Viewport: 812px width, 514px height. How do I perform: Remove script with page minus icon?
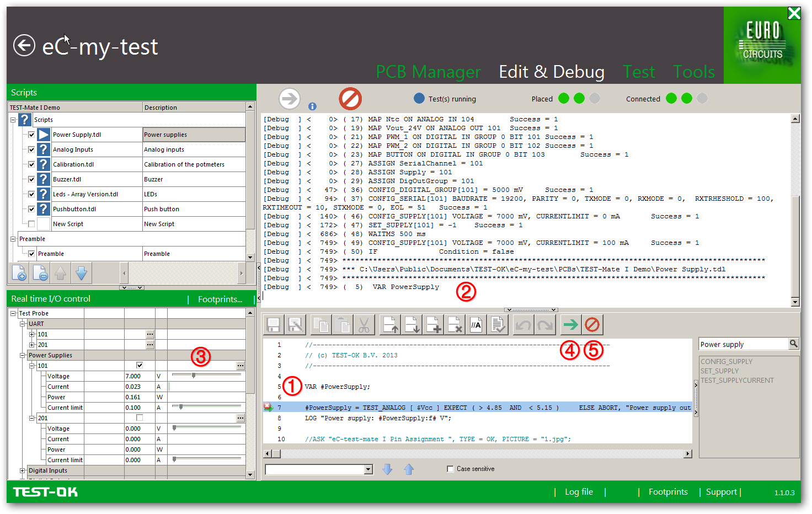click(x=40, y=272)
